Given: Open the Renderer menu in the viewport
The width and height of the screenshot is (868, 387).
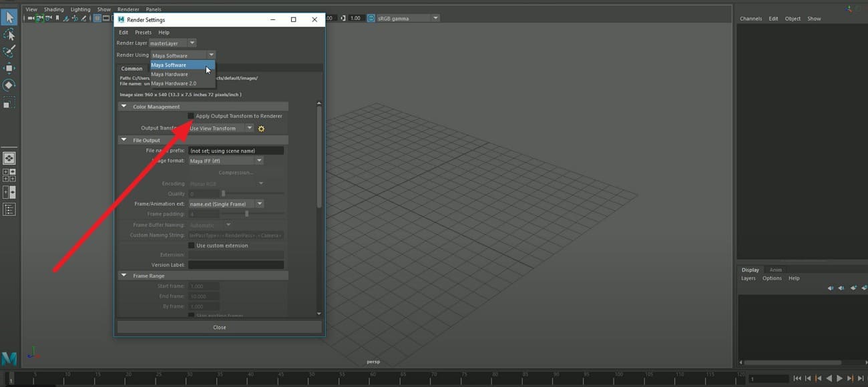Looking at the screenshot, I should tap(127, 9).
